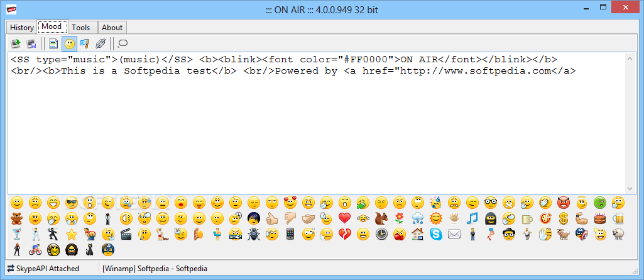This screenshot has width=644, height=280.
Task: Insert the red flower emoticon
Action: click(399, 218)
